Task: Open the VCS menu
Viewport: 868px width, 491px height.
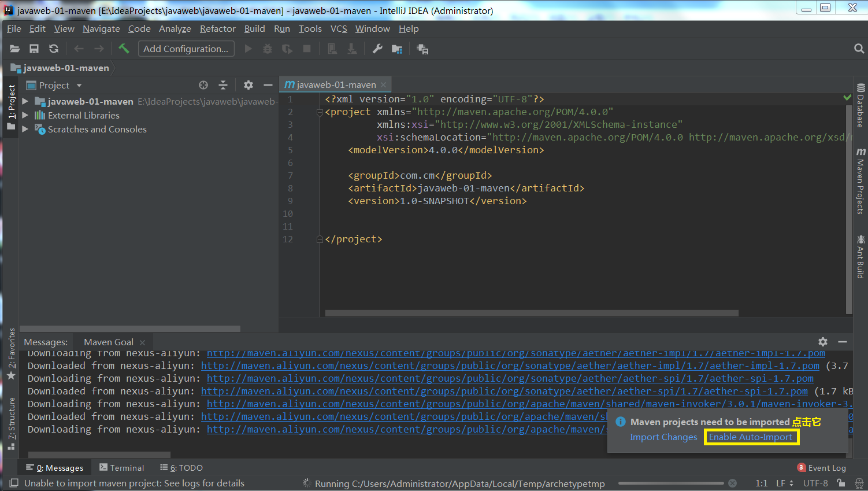Action: click(x=339, y=28)
